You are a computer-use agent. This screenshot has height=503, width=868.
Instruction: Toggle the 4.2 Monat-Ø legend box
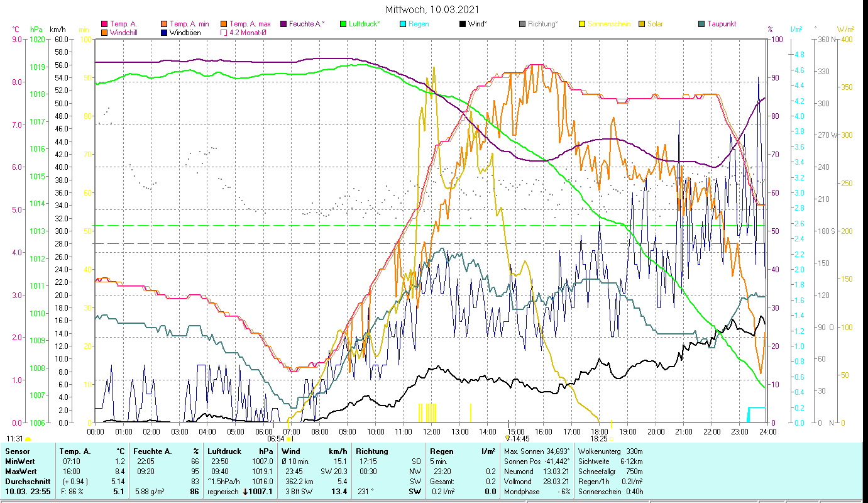click(224, 33)
